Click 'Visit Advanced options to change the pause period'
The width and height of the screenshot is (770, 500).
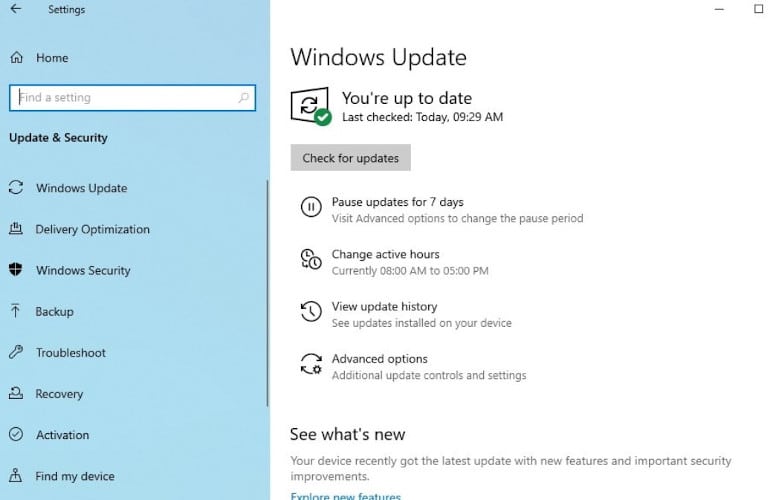point(458,219)
